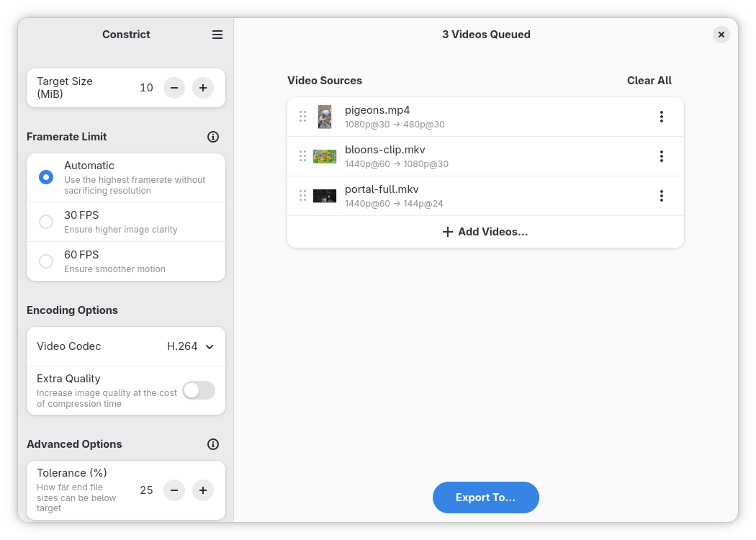Click Clear All to remove videos
This screenshot has width=756, height=540.
[x=649, y=81]
